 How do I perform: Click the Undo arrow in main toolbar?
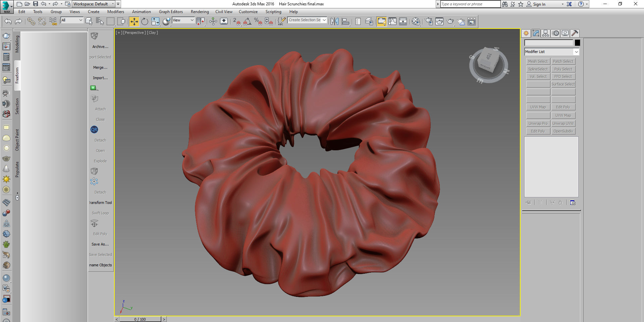pyautogui.click(x=8, y=21)
